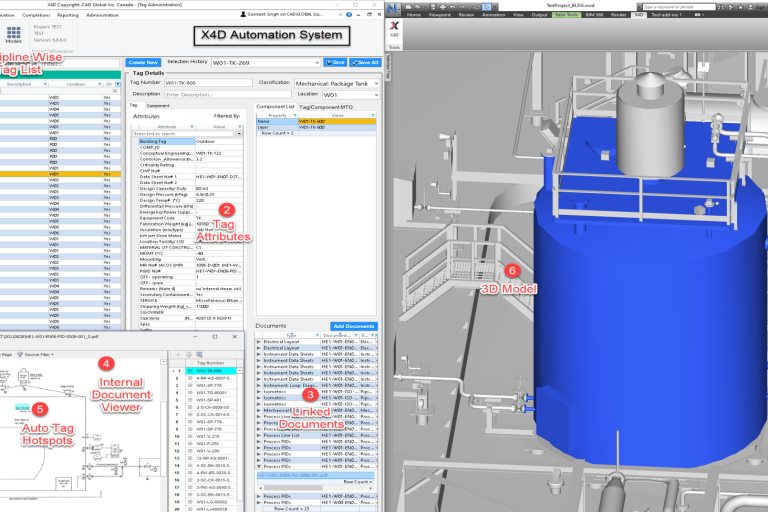Click the Tag Number input field
Screen dimensions: 768x512
click(208, 83)
